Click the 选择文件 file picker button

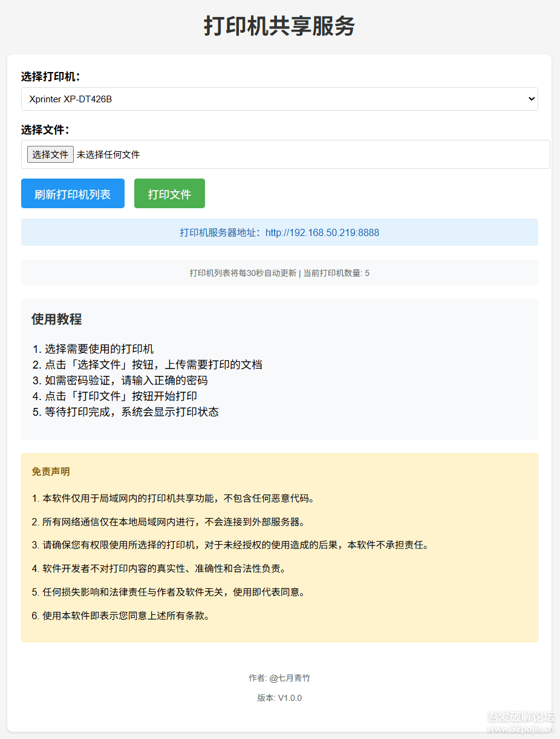(50, 154)
